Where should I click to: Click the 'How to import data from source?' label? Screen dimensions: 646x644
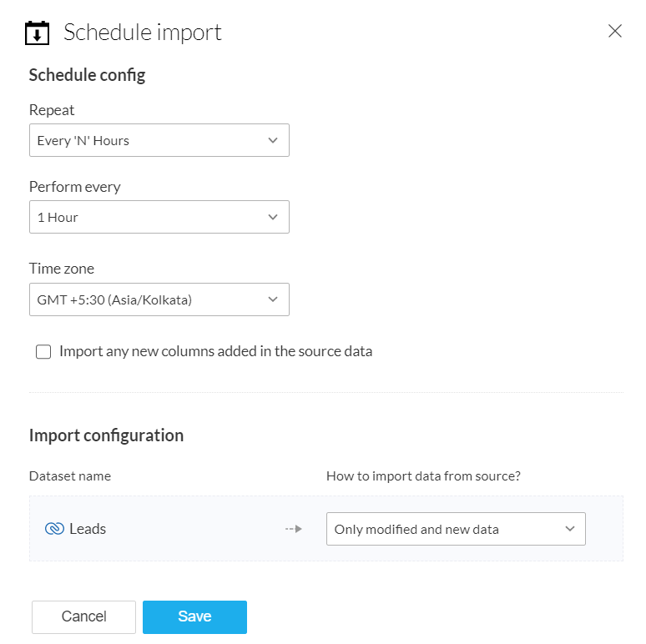424,476
